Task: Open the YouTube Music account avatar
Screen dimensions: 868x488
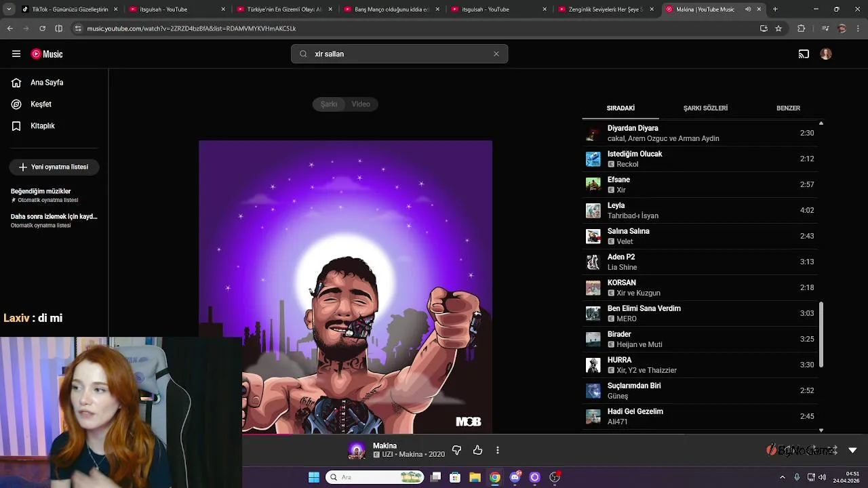Action: coord(826,54)
